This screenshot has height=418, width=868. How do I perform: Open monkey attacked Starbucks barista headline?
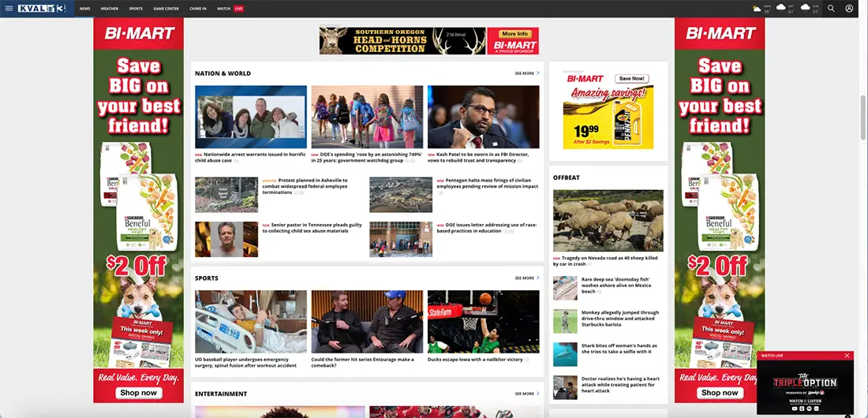click(620, 319)
